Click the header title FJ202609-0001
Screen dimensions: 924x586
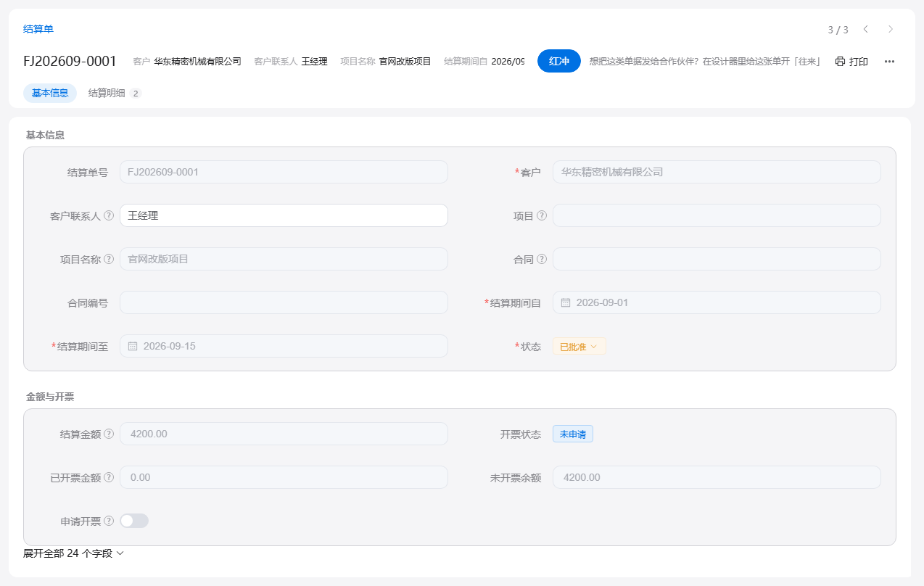(70, 61)
